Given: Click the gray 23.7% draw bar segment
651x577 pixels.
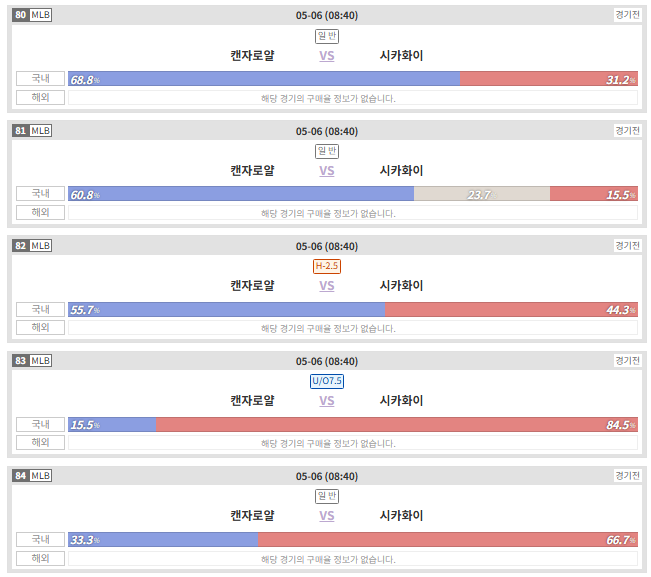Looking at the screenshot, I should 482,193.
